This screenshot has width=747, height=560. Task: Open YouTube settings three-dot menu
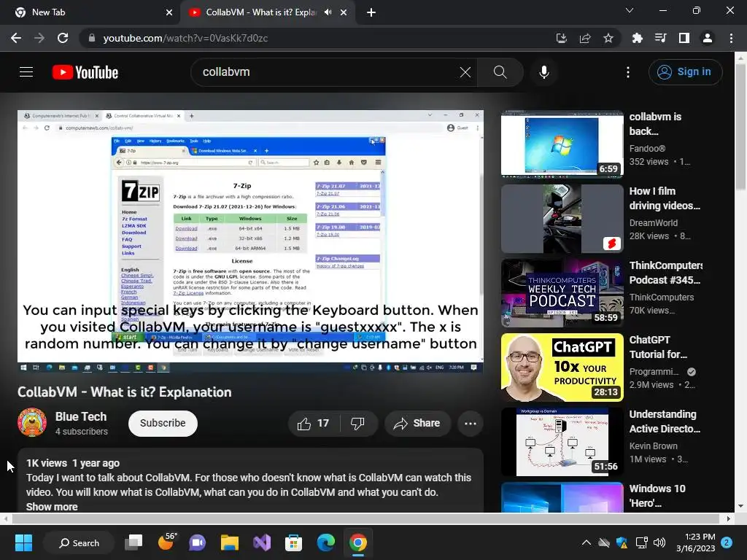[628, 72]
